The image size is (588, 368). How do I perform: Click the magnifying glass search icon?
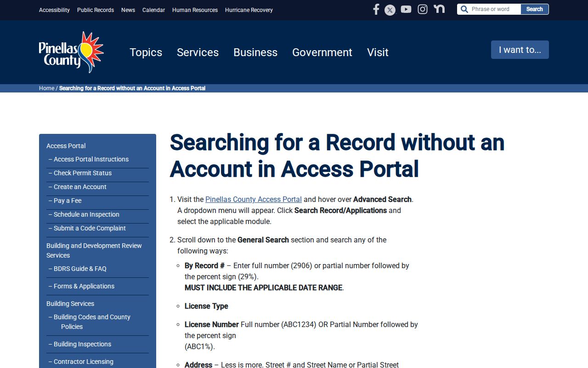tap(464, 9)
